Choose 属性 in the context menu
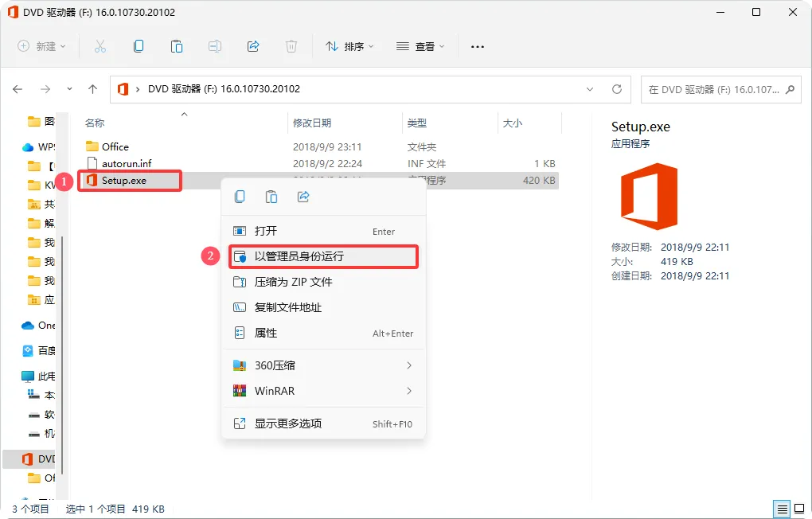The image size is (812, 519). [x=324, y=333]
